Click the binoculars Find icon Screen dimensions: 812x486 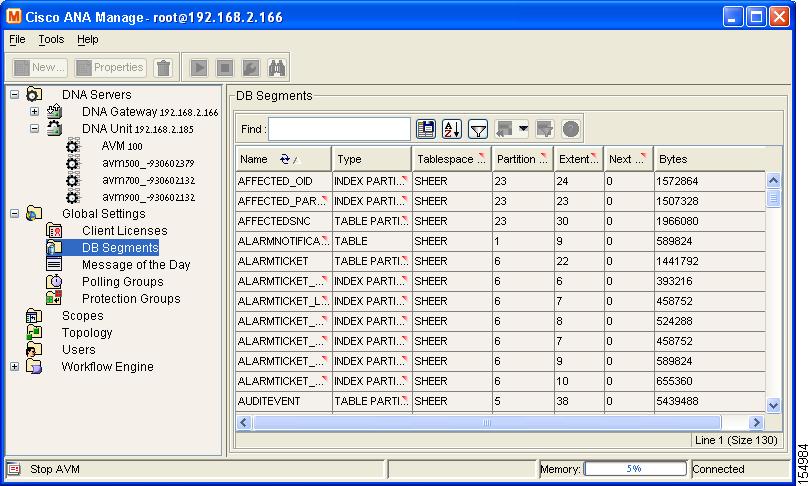[277, 67]
